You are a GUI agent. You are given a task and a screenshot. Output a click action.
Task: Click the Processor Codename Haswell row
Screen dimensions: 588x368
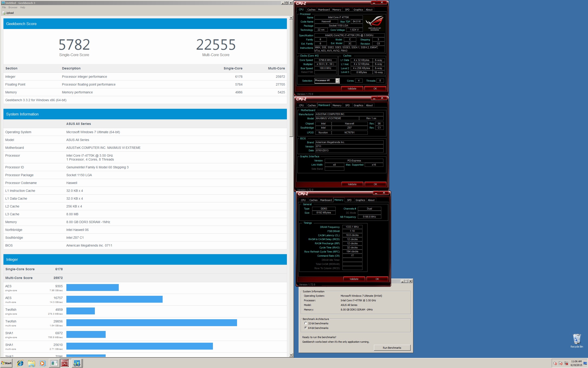point(145,183)
